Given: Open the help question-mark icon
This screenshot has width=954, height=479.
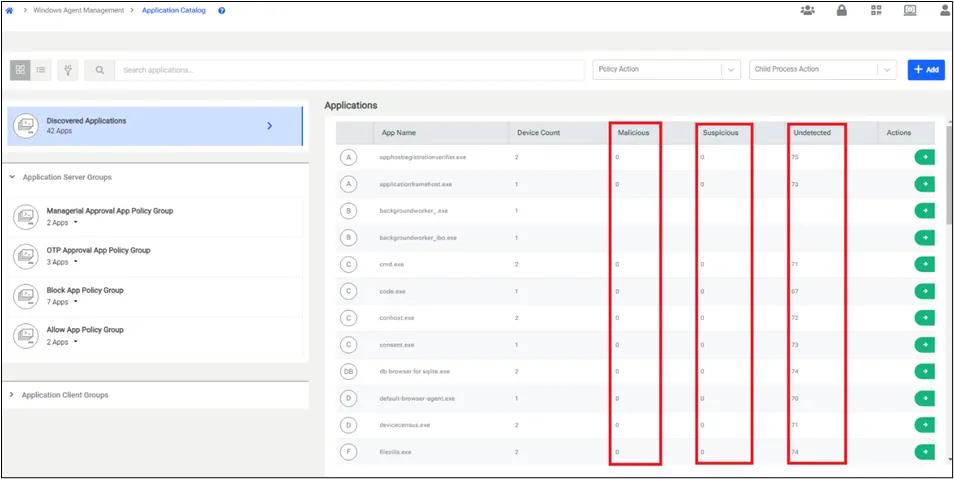Looking at the screenshot, I should (221, 10).
